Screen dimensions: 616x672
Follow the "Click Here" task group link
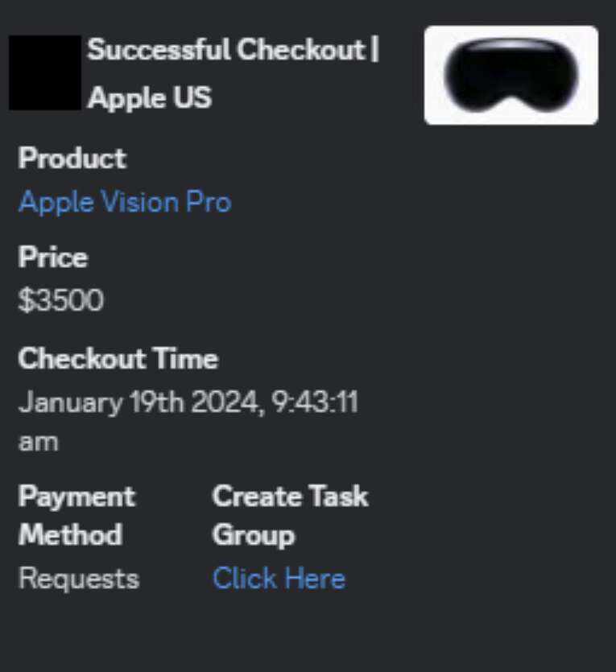coord(279,579)
